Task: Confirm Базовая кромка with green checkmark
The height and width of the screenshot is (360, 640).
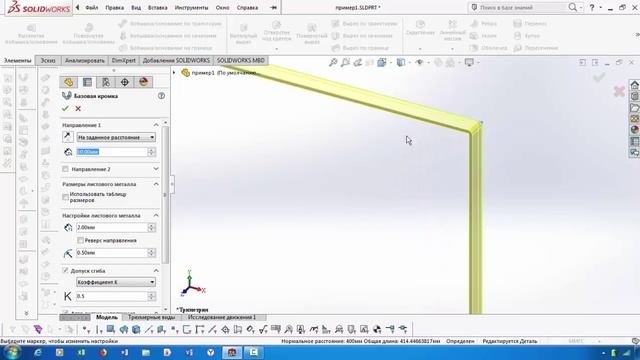Action: click(x=65, y=109)
